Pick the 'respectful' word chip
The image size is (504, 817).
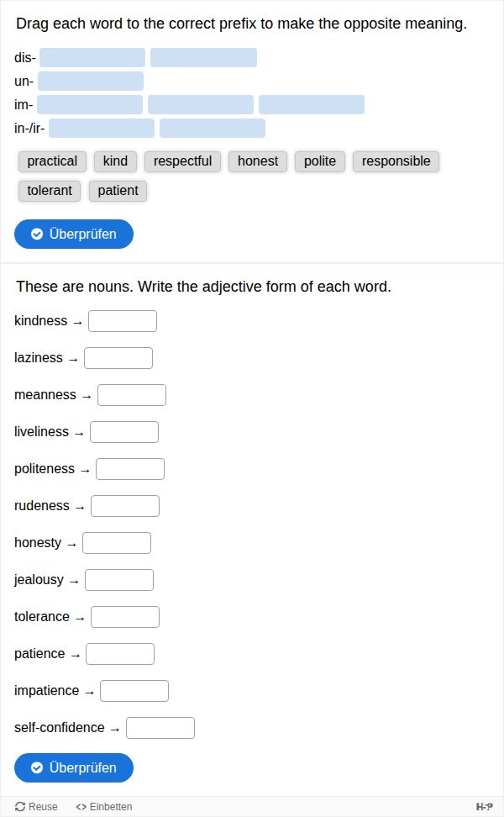coord(182,161)
